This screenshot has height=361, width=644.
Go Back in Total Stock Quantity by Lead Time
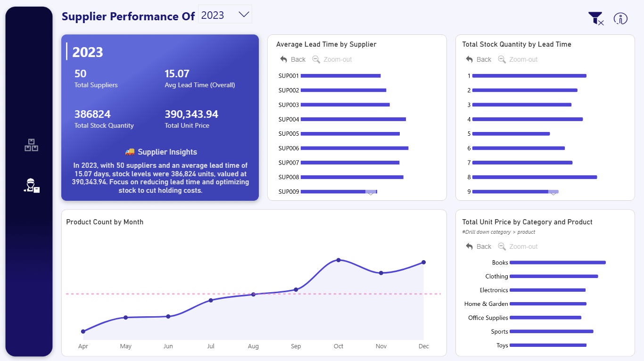click(479, 59)
